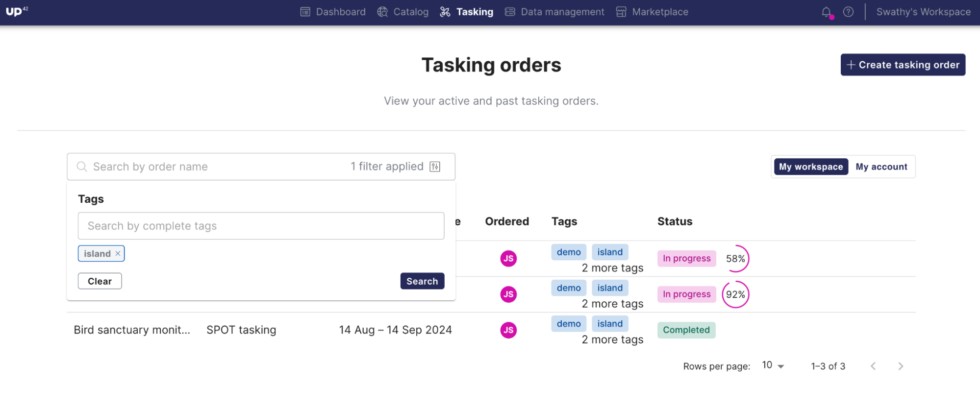980x412 pixels.
Task: Expand 2 more tags in the 92% row
Action: [x=612, y=304]
